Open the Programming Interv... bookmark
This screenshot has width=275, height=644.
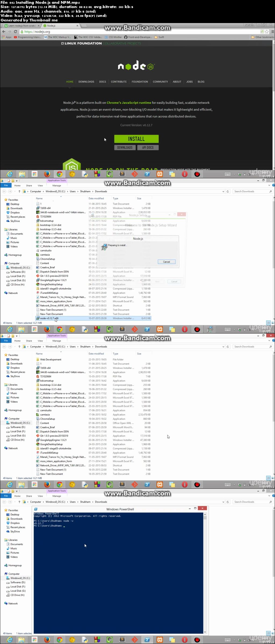28,37
